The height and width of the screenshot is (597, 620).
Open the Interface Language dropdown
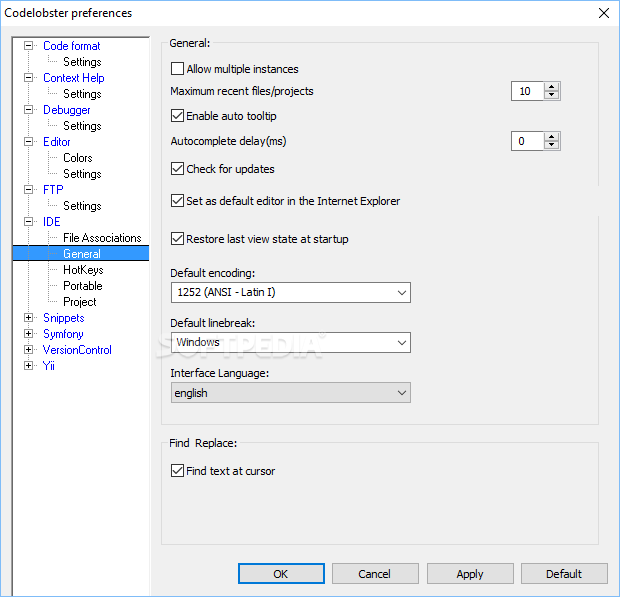291,393
